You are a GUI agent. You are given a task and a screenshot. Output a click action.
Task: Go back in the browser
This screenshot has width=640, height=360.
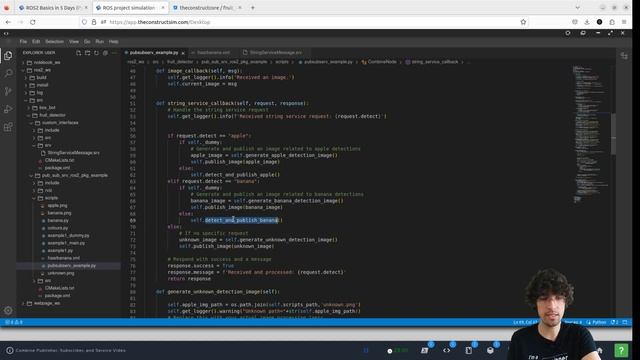click(8, 22)
